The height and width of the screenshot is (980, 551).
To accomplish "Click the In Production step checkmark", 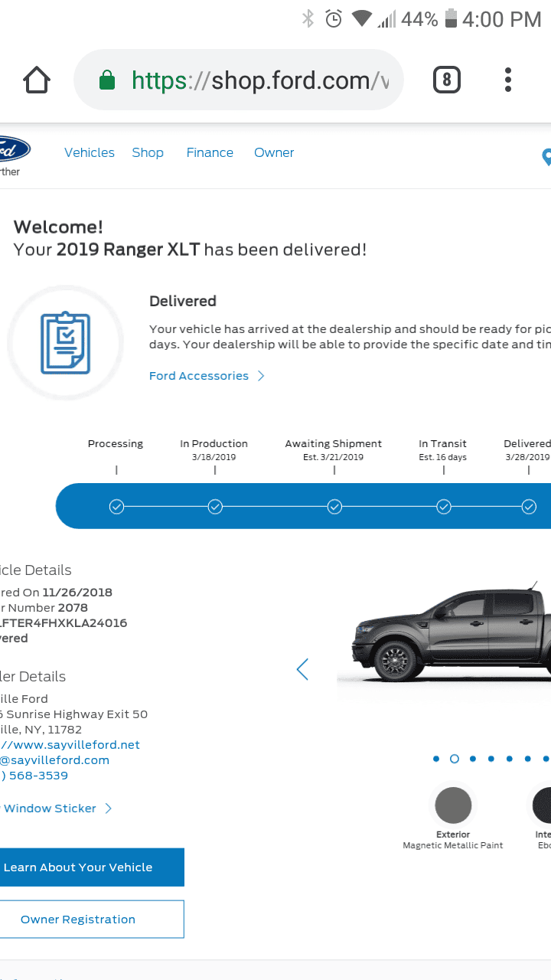I will [215, 506].
